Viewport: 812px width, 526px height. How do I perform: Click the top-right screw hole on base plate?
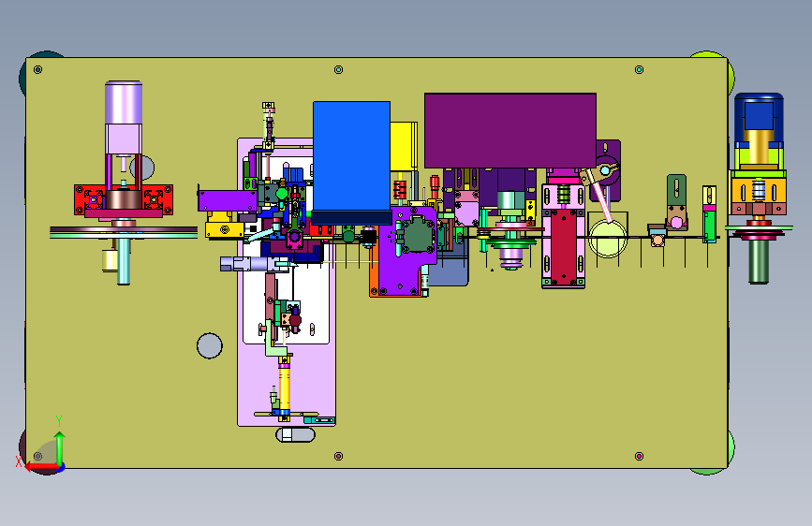639,69
